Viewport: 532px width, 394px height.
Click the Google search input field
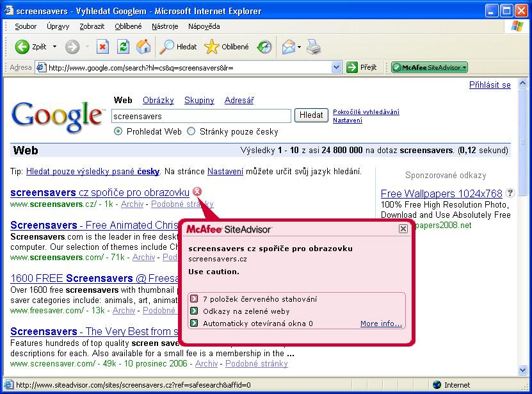(201, 116)
